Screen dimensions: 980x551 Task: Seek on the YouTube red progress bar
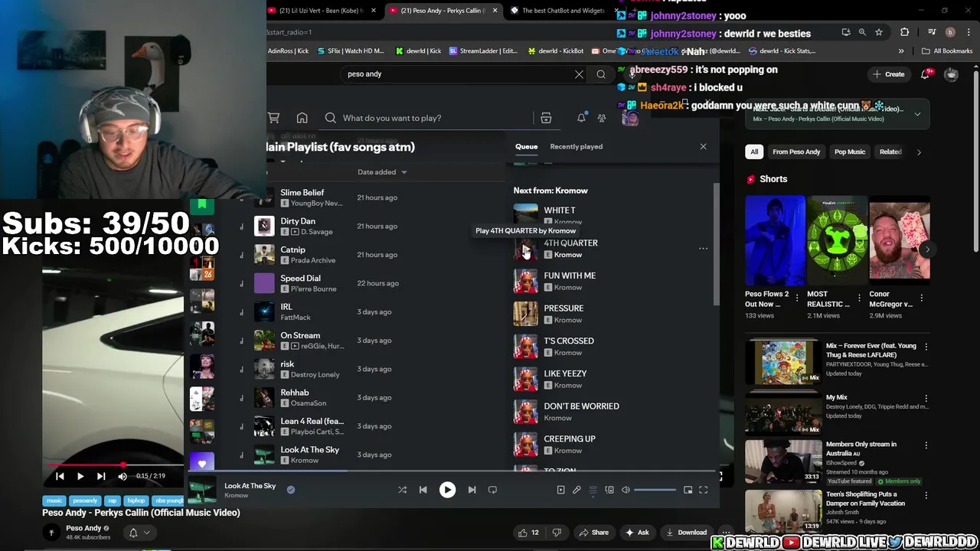(115, 465)
